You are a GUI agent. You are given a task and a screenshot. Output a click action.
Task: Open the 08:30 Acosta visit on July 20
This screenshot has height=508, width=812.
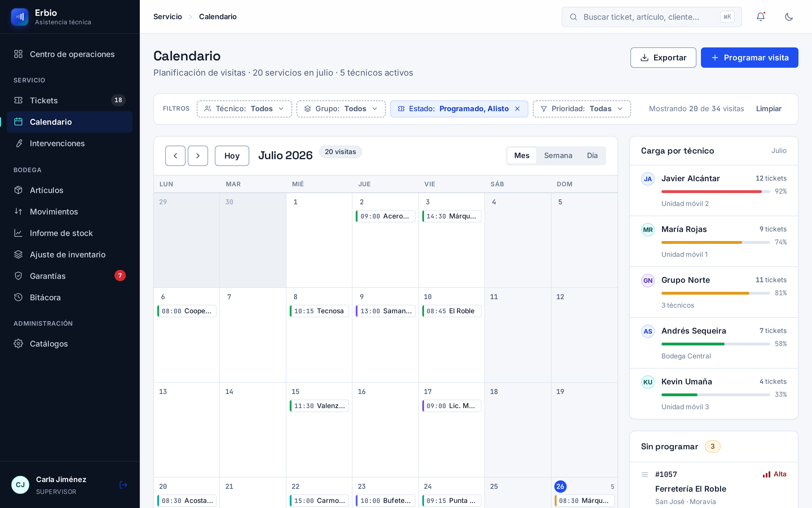tap(187, 501)
